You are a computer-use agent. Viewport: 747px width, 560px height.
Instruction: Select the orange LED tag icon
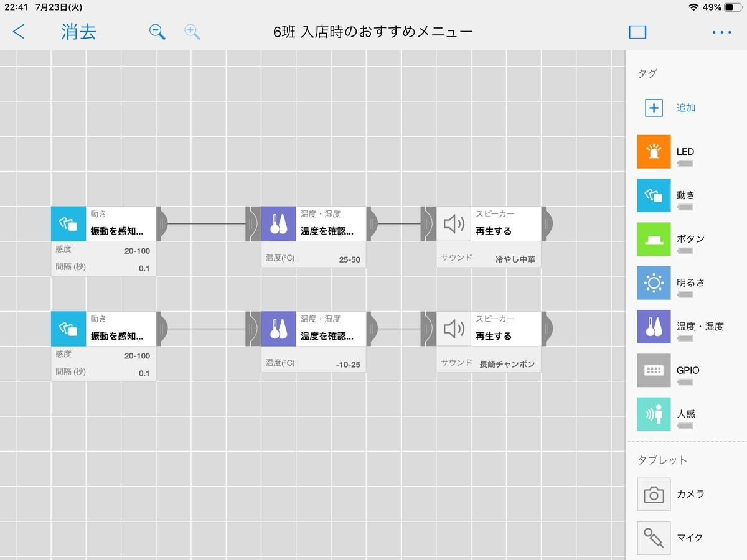[x=654, y=152]
